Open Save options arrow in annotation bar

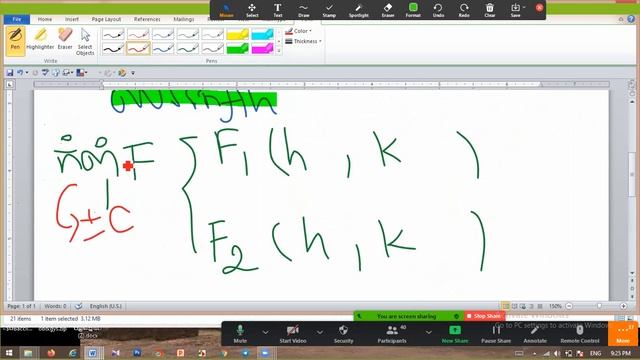(x=524, y=7)
